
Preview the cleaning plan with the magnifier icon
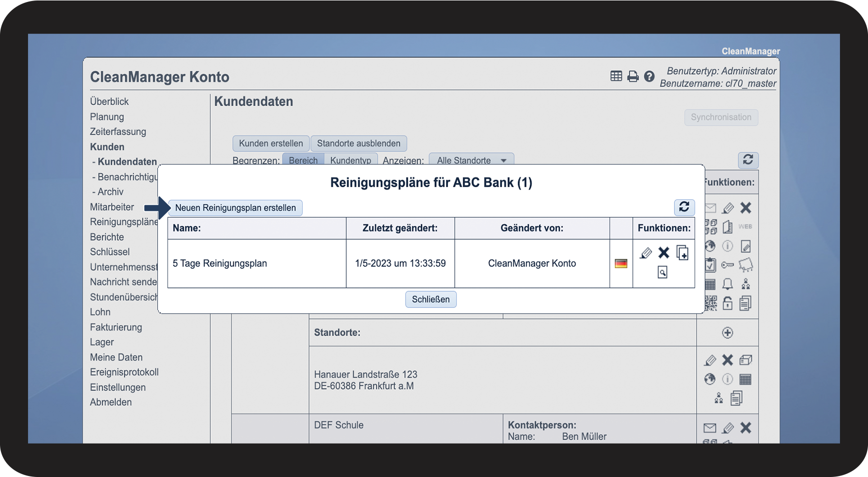tap(663, 272)
